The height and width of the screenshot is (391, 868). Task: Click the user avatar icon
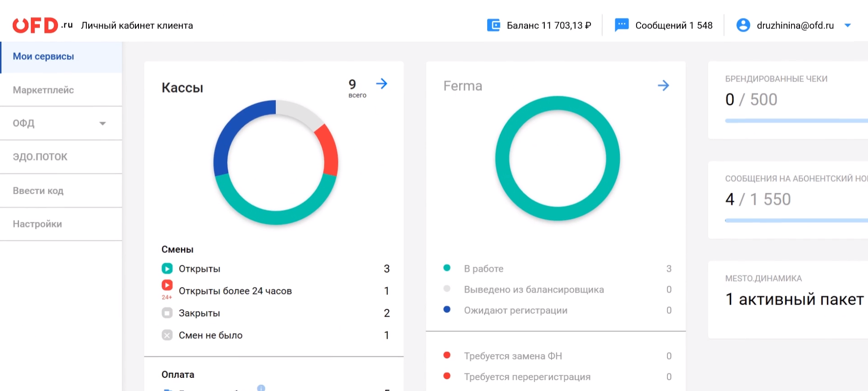point(743,25)
